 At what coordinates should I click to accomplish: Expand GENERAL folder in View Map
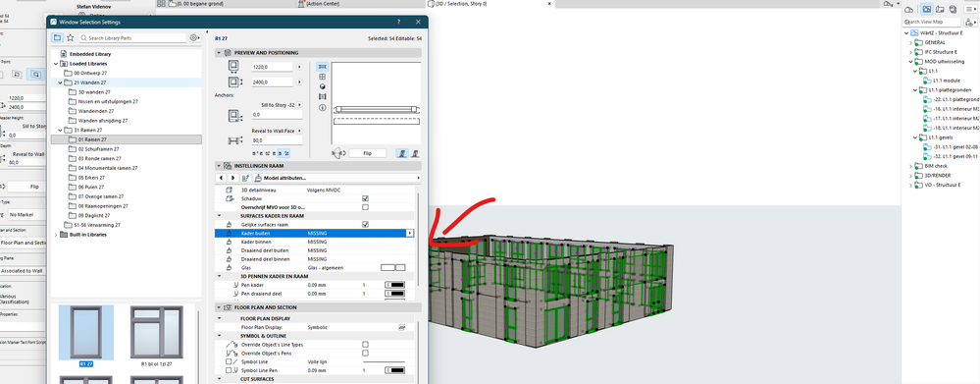910,42
